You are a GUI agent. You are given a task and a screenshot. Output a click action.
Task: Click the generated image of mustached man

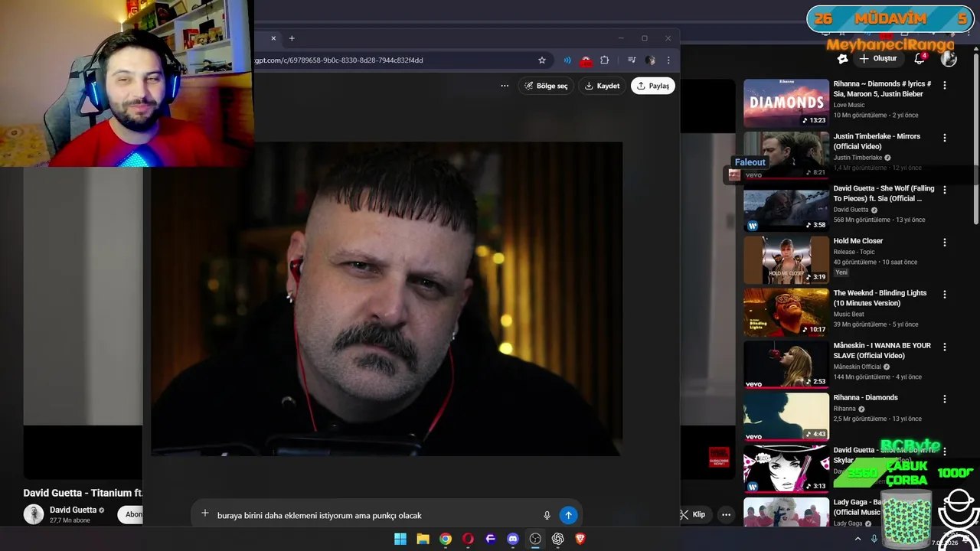pyautogui.click(x=387, y=298)
